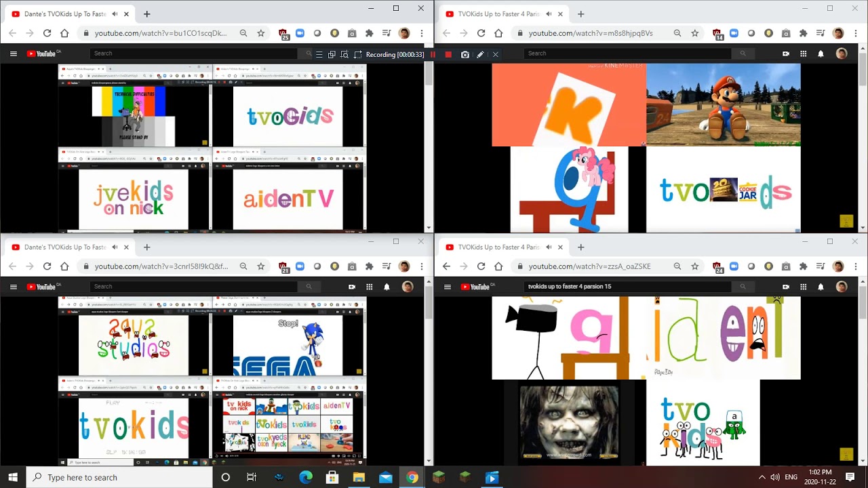Open the Chrome three-dot menu in the m8s8hjpqBVs window
The width and height of the screenshot is (868, 488).
coord(856,33)
